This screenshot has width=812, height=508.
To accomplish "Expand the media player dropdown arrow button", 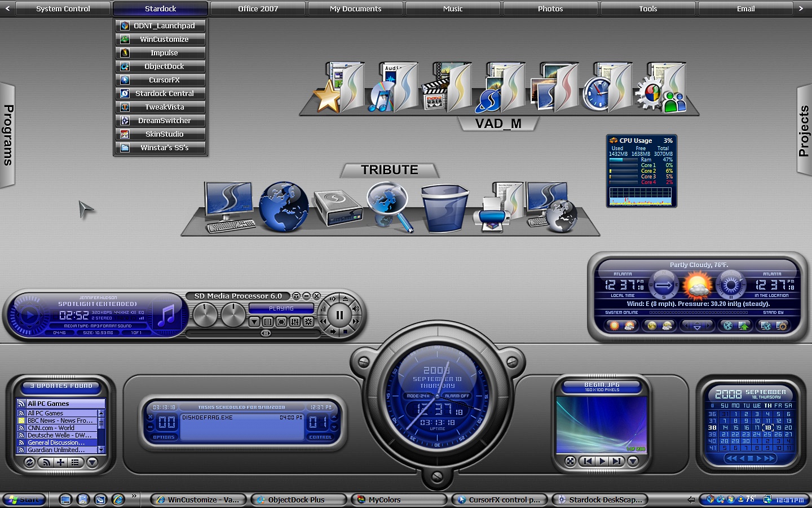I will (254, 322).
